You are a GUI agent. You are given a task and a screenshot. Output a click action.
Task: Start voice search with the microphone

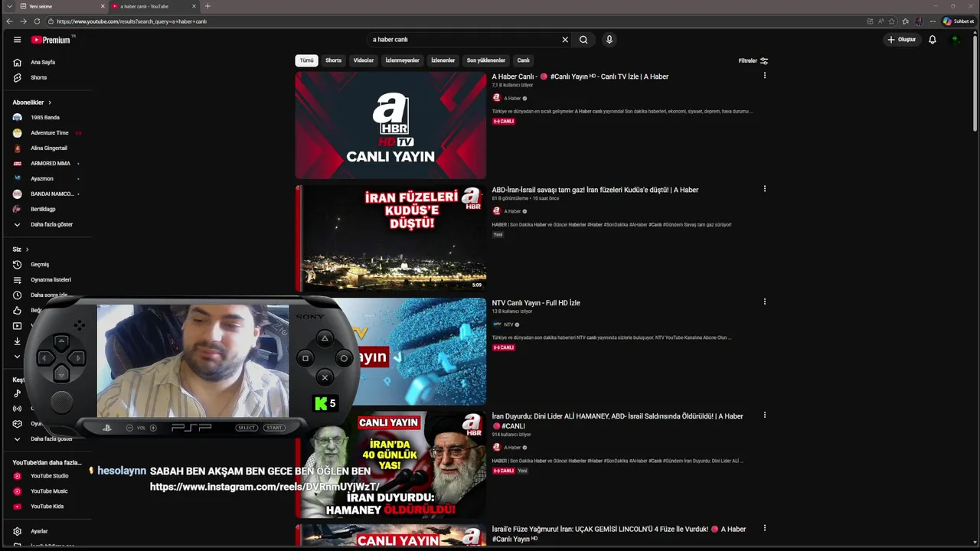click(x=609, y=40)
